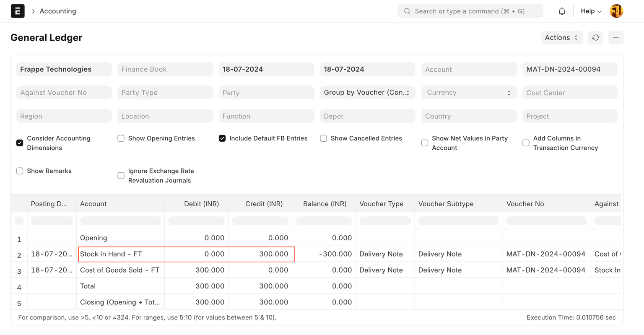This screenshot has height=335, width=644.
Task: Open the Currency dropdown
Action: pyautogui.click(x=468, y=93)
